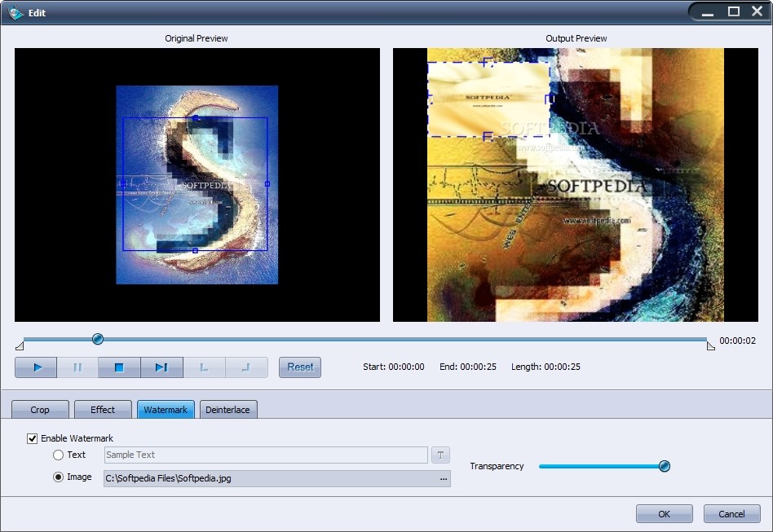Open the Effect tab
Viewport: 773px width, 532px height.
(x=103, y=409)
